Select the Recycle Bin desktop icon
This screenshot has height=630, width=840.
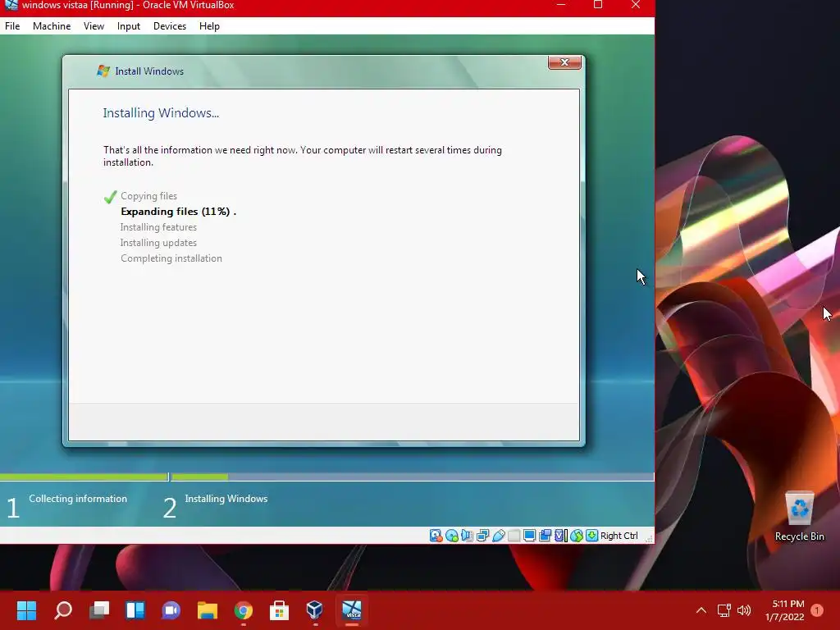coord(799,516)
